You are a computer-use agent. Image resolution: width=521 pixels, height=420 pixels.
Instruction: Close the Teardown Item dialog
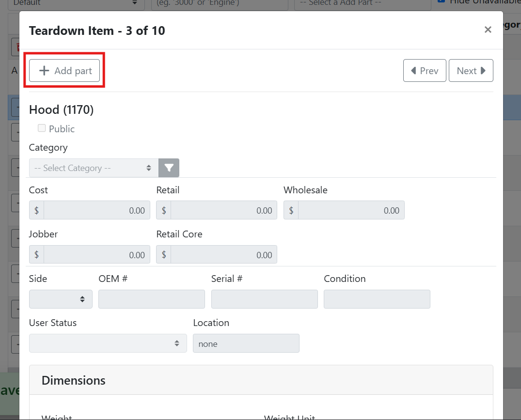pyautogui.click(x=488, y=30)
